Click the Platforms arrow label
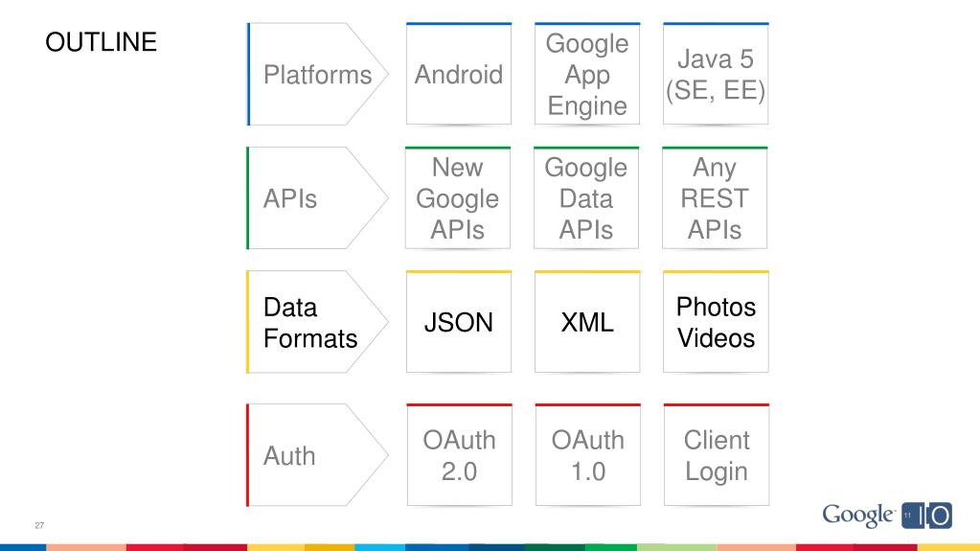 (x=317, y=75)
